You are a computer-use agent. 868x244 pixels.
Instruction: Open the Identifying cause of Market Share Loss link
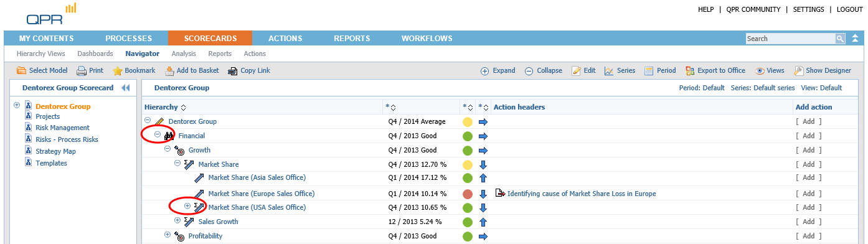pyautogui.click(x=582, y=194)
